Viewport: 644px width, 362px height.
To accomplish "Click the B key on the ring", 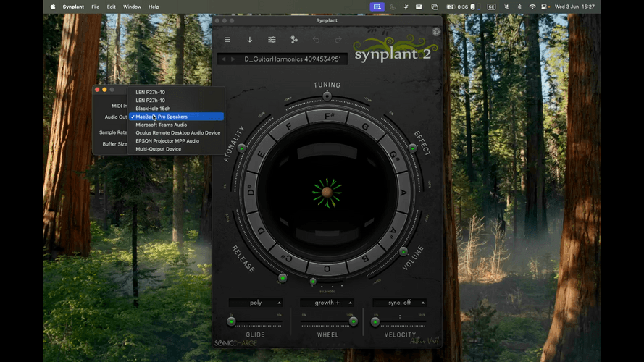I will (364, 258).
